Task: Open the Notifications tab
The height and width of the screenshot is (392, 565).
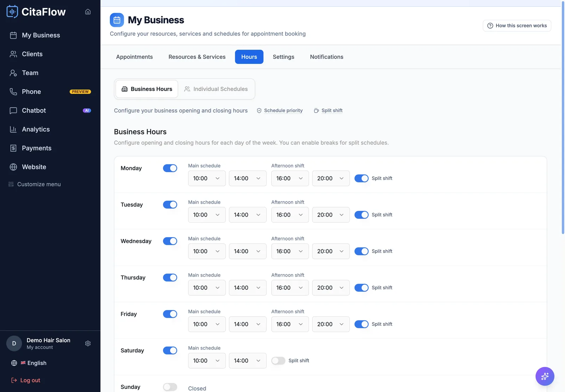Action: click(x=327, y=57)
